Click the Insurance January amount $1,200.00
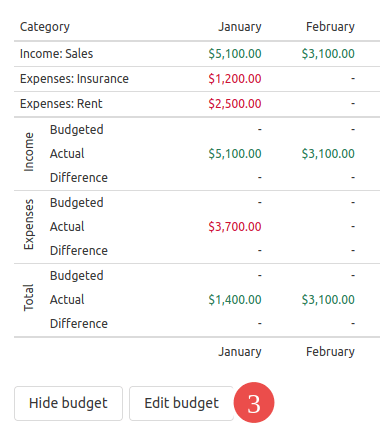Viewport: 380px width, 440px height. pos(235,79)
